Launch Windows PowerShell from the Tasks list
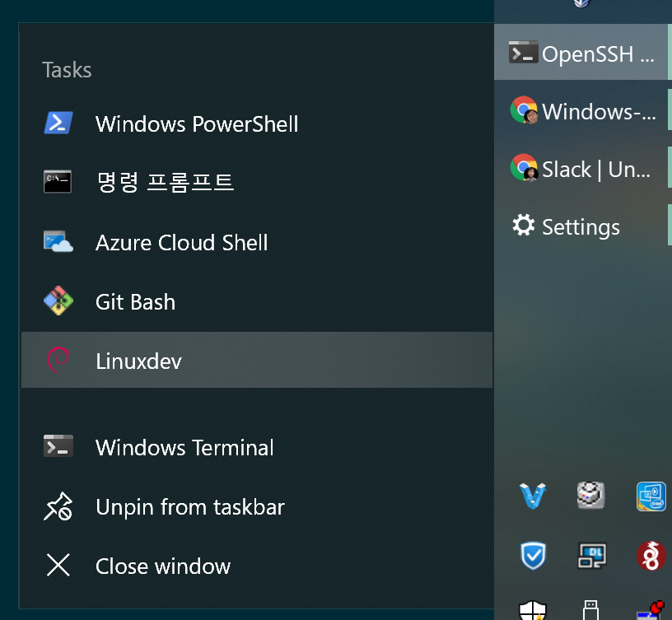The height and width of the screenshot is (620, 672). 257,124
